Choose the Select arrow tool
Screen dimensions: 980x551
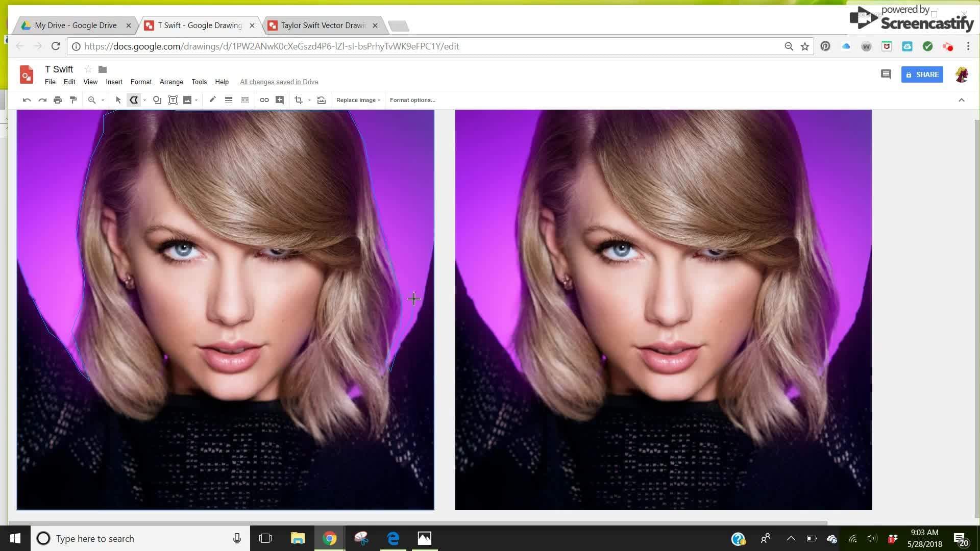click(118, 99)
